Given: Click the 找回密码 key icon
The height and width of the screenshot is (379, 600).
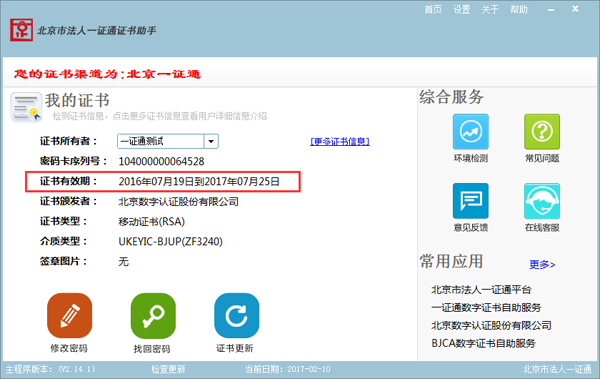Looking at the screenshot, I should (153, 315).
